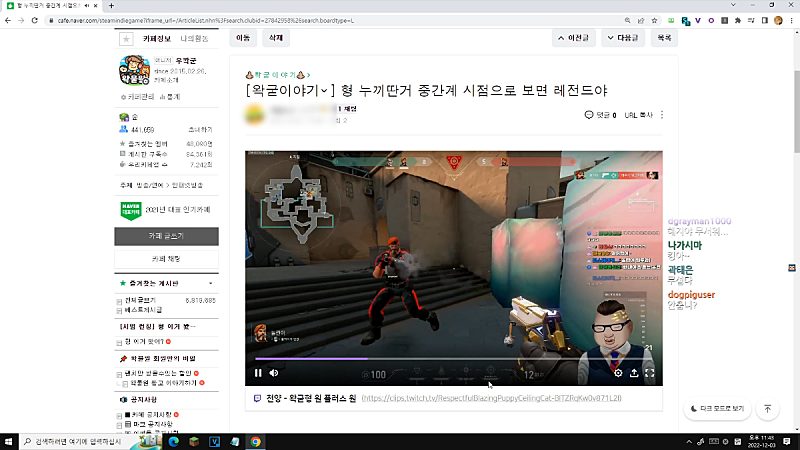Open the Twitch clip URL link

pos(491,398)
